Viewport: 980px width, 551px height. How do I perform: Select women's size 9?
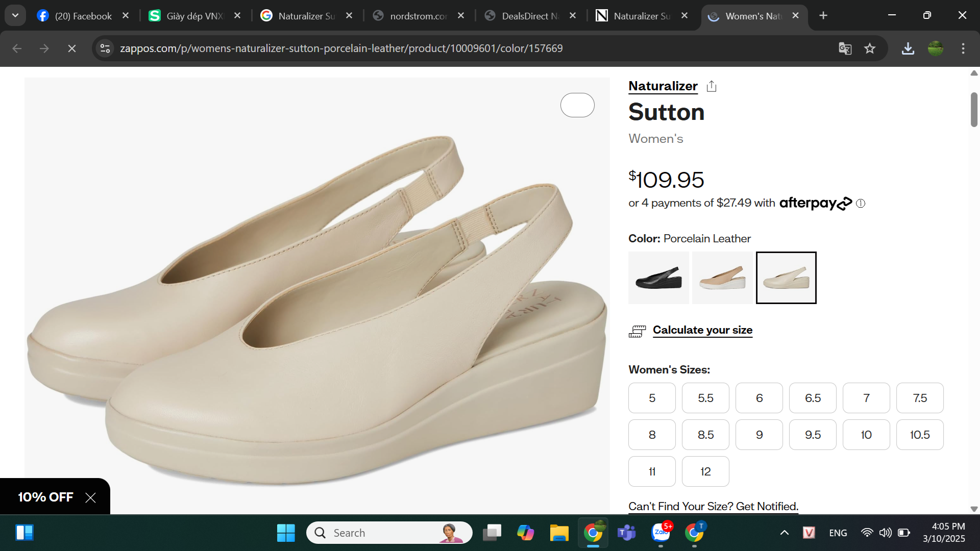759,435
